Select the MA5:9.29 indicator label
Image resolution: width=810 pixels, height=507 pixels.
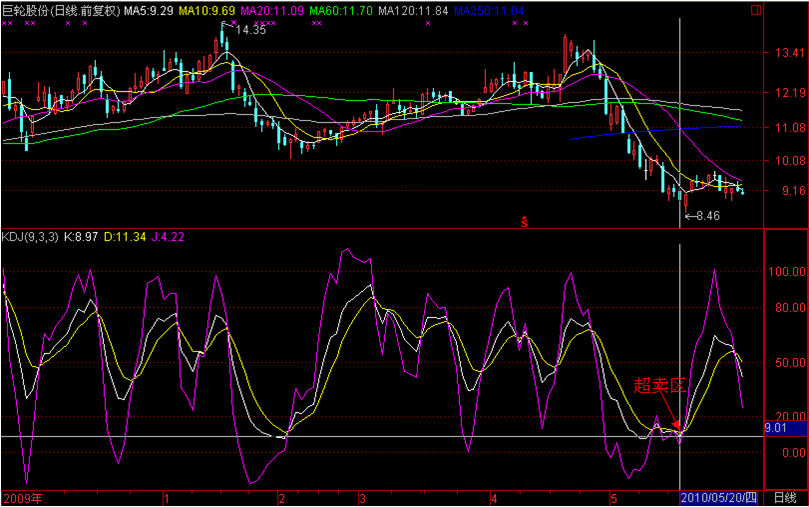149,11
